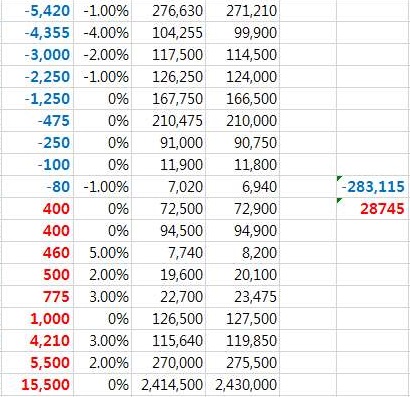
Task: Click the red 15,500 cell
Action: (x=37, y=385)
